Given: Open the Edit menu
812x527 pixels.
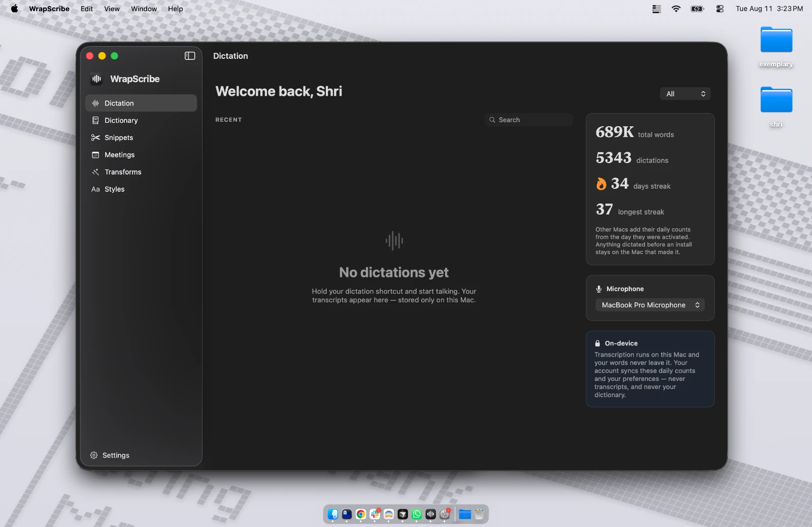Looking at the screenshot, I should 87,9.
